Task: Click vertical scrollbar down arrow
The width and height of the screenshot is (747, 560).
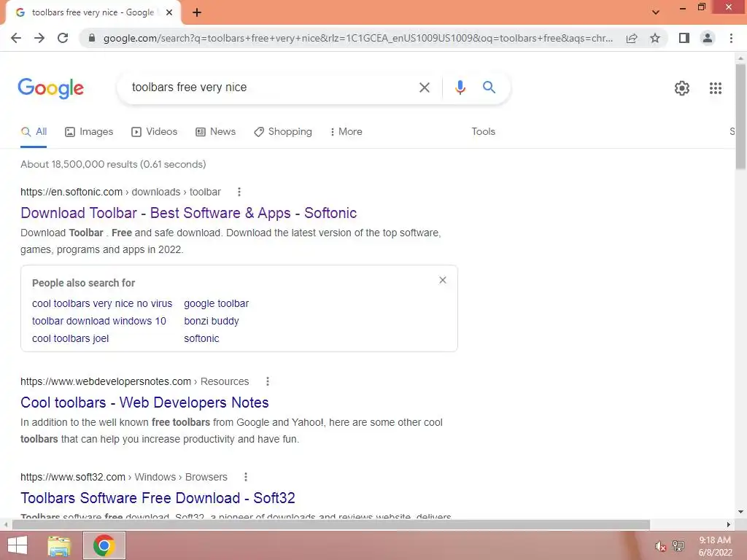Action: tap(740, 512)
